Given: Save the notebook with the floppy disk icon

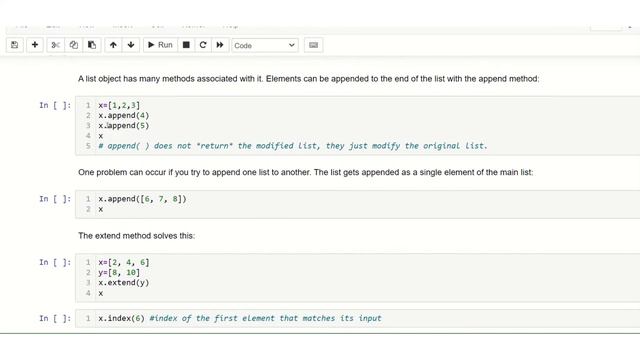Looking at the screenshot, I should (x=15, y=45).
